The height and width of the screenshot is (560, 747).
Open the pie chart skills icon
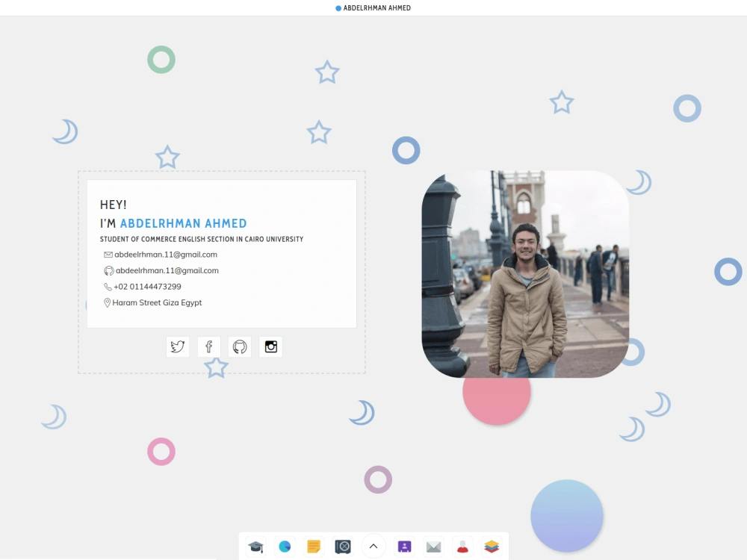pyautogui.click(x=285, y=547)
